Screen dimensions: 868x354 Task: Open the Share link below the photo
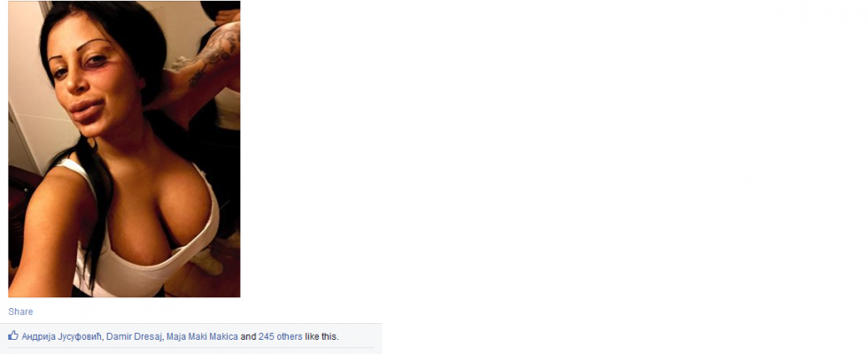(20, 312)
